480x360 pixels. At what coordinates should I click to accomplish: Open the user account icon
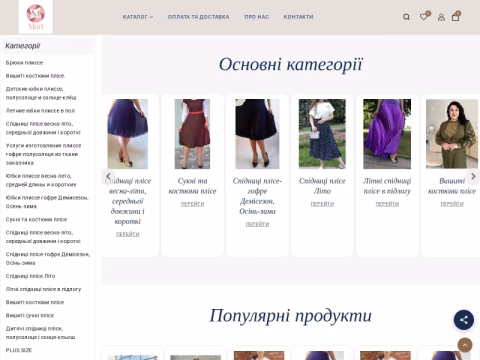click(x=441, y=17)
